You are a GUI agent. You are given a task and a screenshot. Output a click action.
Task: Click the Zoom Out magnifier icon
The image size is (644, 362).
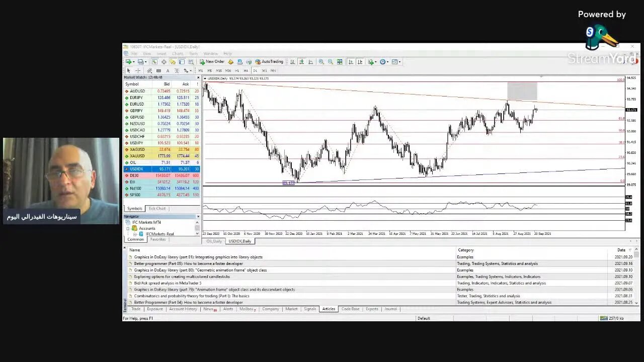coord(331,62)
